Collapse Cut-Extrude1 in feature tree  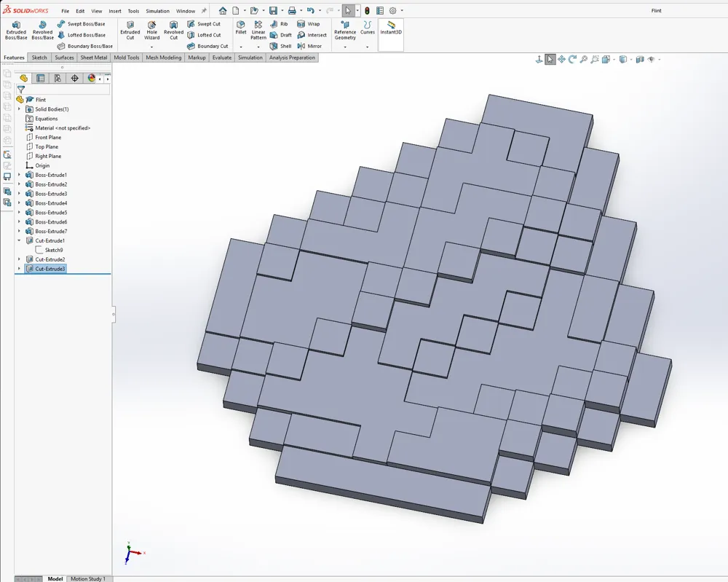coord(19,240)
